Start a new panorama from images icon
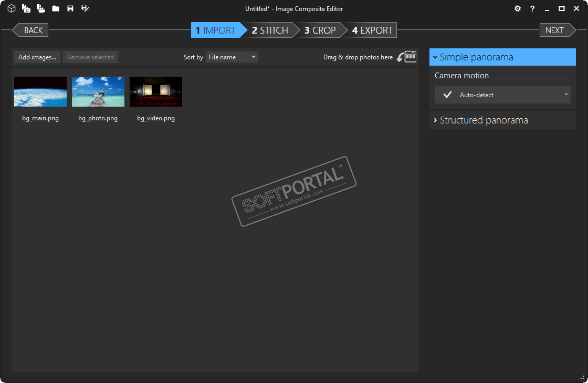Image resolution: width=588 pixels, height=383 pixels. (x=26, y=8)
